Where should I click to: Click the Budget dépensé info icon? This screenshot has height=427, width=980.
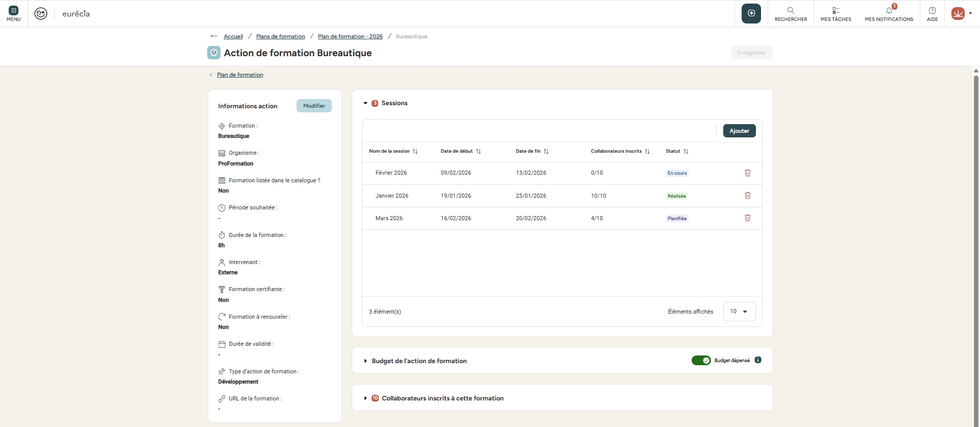pyautogui.click(x=758, y=360)
